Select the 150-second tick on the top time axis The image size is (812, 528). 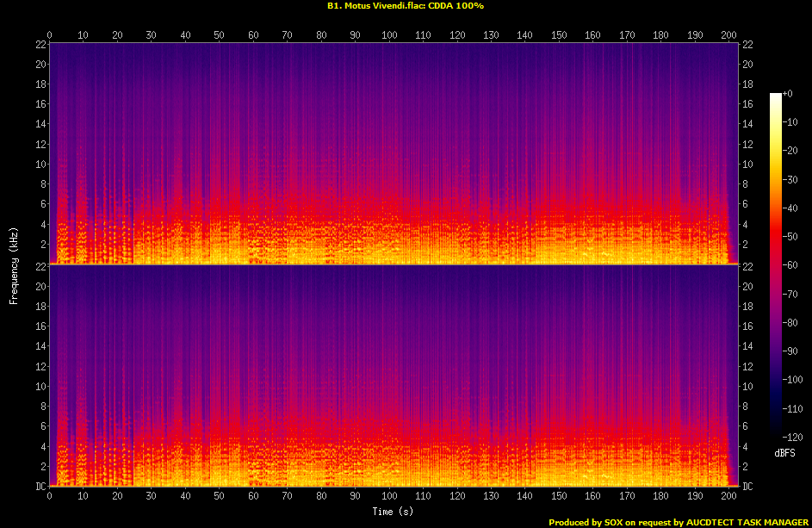click(559, 35)
